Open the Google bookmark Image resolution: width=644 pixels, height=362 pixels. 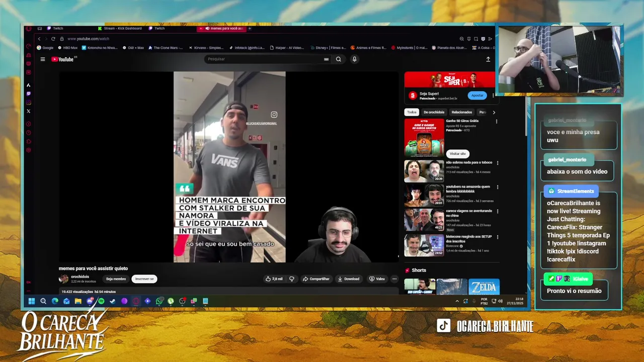(x=45, y=48)
